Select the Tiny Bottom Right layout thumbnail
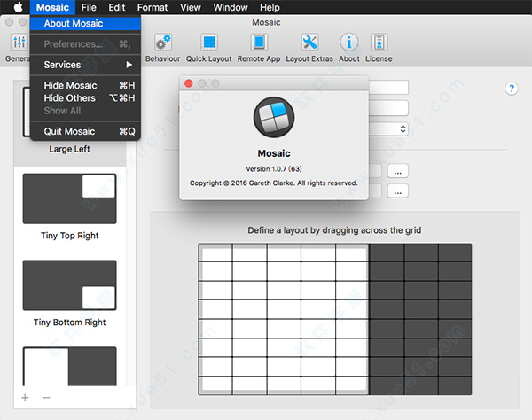Viewport: 532px width, 420px height. 69,285
